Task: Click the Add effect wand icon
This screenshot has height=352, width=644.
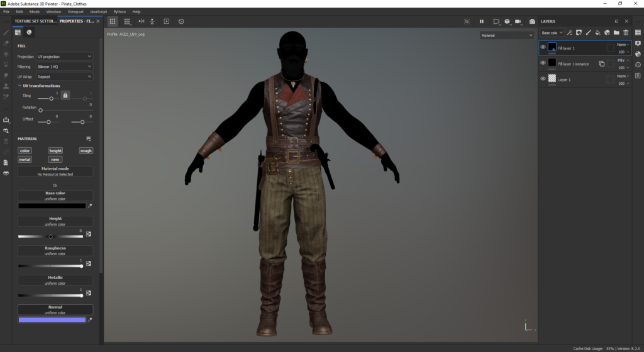Action: (569, 33)
